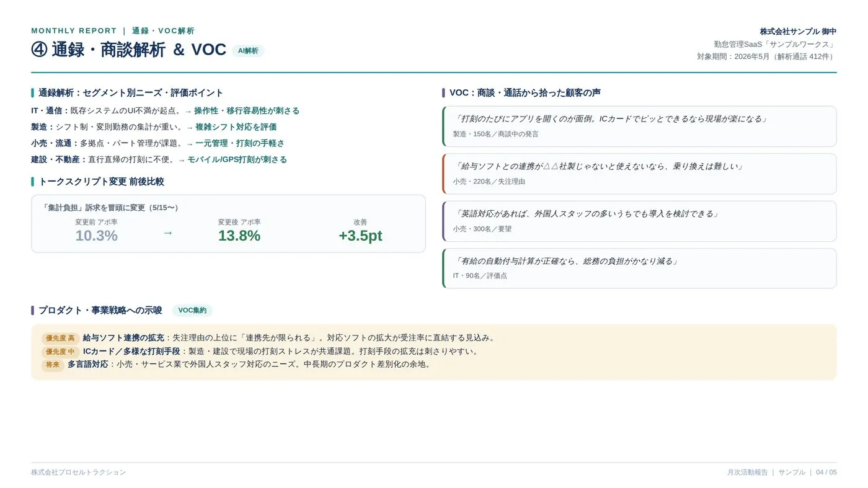
Task: Click 複雑シフト対応を評価 in 製造 row
Action: point(236,127)
